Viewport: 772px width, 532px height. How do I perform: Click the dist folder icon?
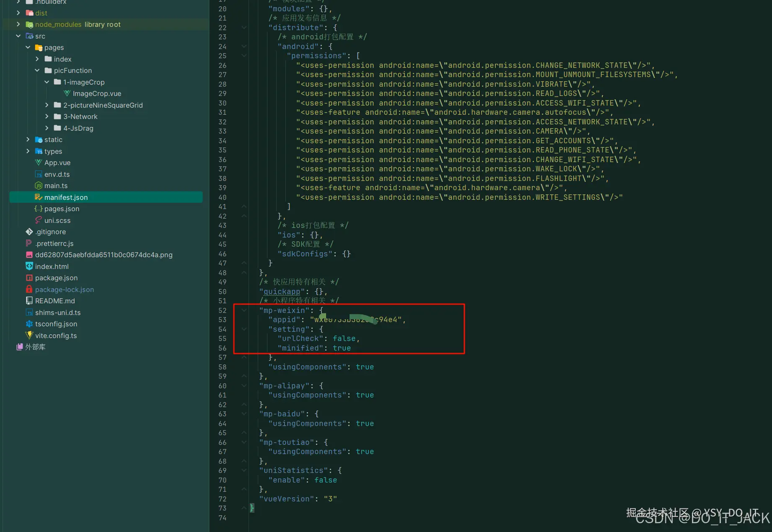pos(29,13)
